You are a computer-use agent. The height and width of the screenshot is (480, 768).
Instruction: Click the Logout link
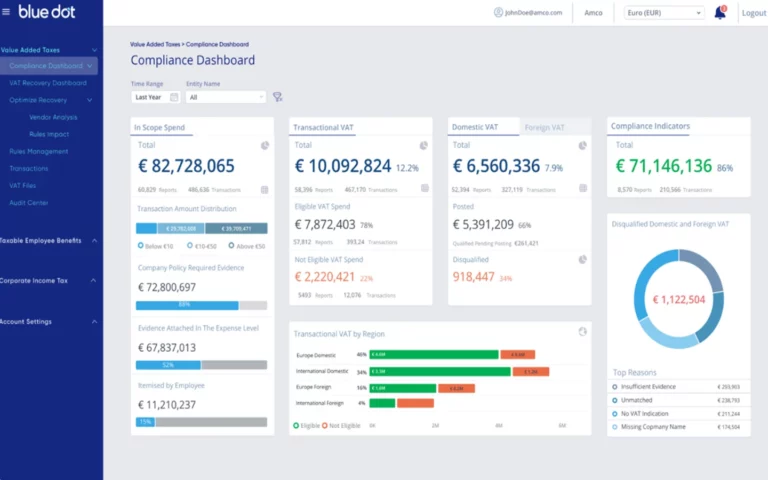tap(753, 13)
